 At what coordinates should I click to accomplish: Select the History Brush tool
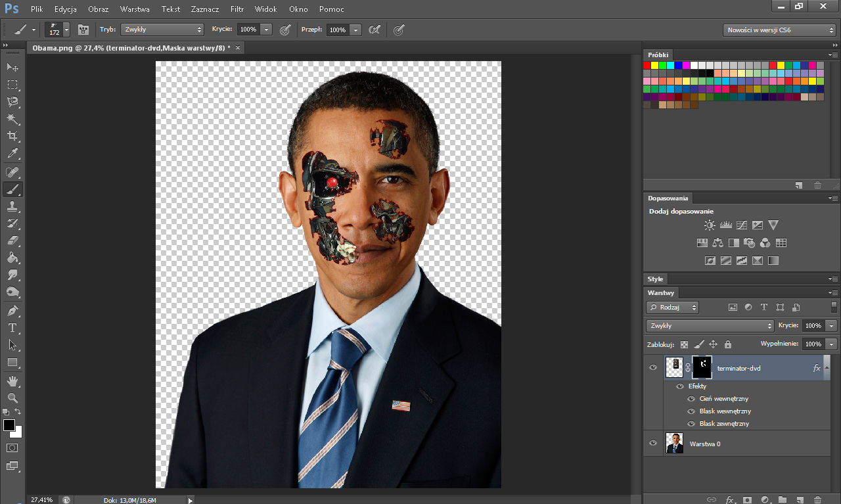pyautogui.click(x=12, y=223)
